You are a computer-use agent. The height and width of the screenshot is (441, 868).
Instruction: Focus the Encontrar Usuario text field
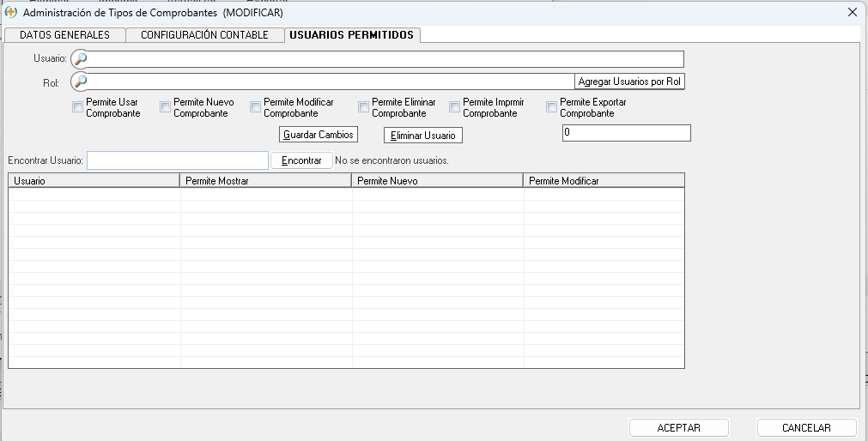[178, 160]
